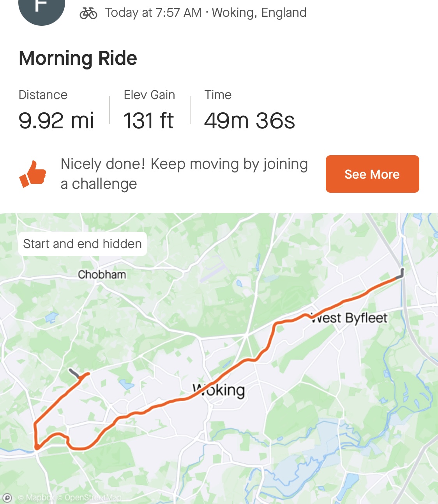The width and height of the screenshot is (438, 504).
Task: Click the orange thumbs-up icon
Action: pos(33,174)
